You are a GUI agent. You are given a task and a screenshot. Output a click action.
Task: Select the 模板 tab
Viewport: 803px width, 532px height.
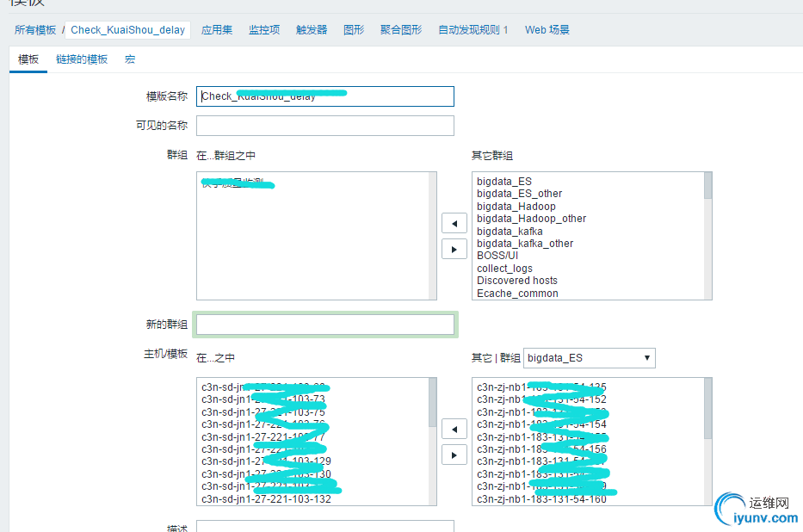click(28, 59)
